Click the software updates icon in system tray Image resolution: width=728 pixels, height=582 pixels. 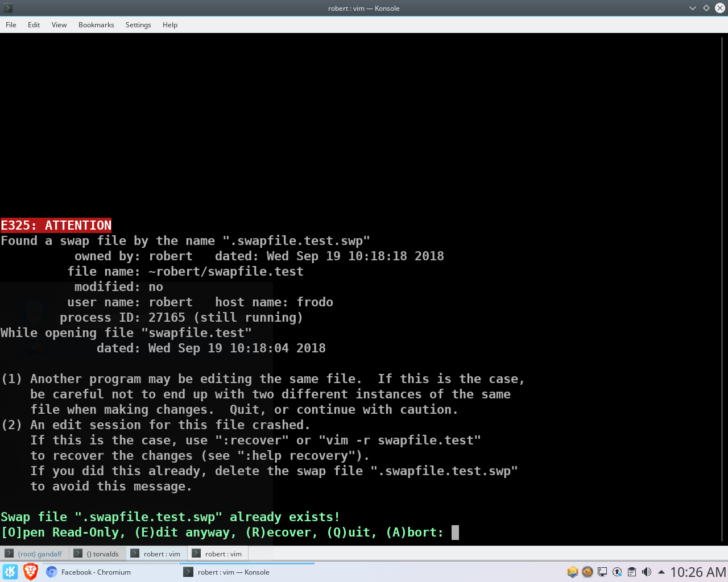click(x=617, y=572)
